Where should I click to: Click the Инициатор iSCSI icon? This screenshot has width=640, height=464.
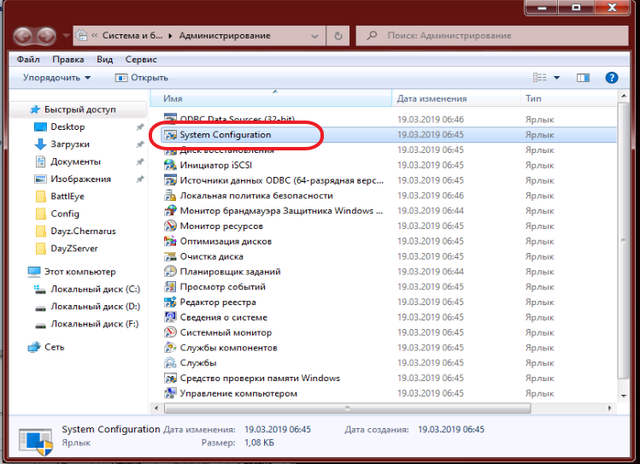click(x=170, y=165)
